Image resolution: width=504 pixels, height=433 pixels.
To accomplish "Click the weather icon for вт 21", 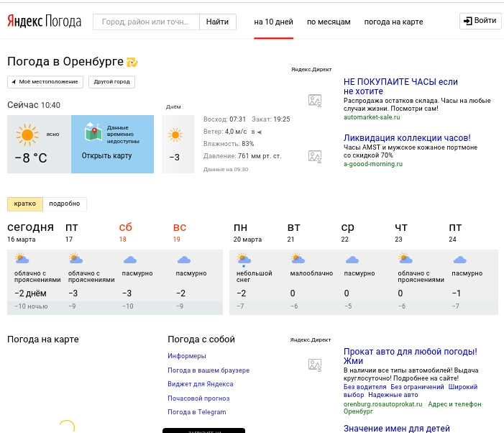I will click(298, 258).
